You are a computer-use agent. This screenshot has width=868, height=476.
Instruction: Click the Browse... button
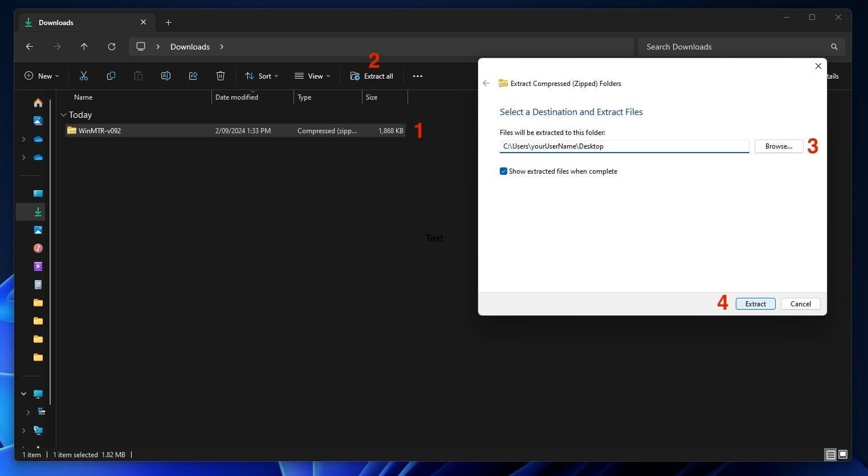tap(779, 146)
